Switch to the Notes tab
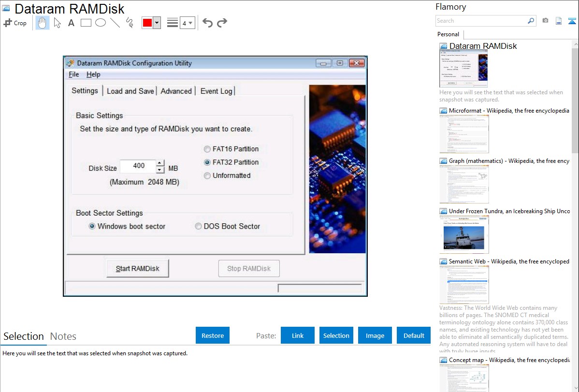The height and width of the screenshot is (392, 579). coord(63,336)
